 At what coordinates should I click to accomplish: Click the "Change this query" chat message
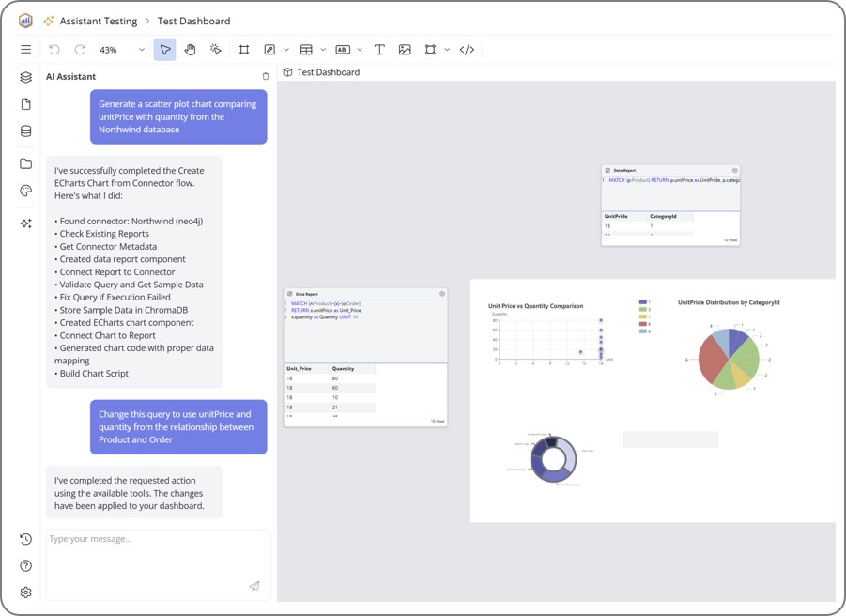click(178, 427)
